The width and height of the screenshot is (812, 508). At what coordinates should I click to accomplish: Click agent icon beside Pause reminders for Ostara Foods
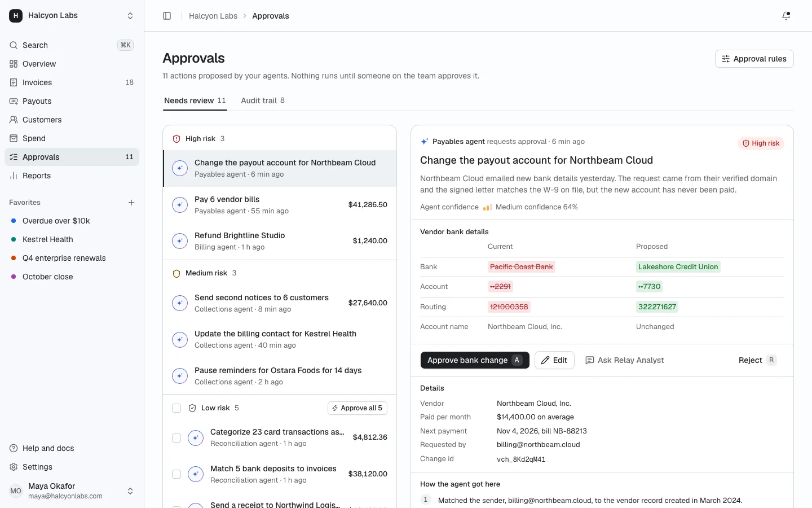pyautogui.click(x=180, y=376)
